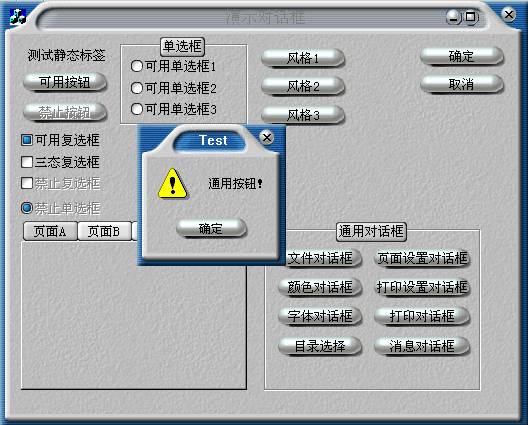
Task: Open the 页面设置对话框 dialog
Action: [x=422, y=258]
